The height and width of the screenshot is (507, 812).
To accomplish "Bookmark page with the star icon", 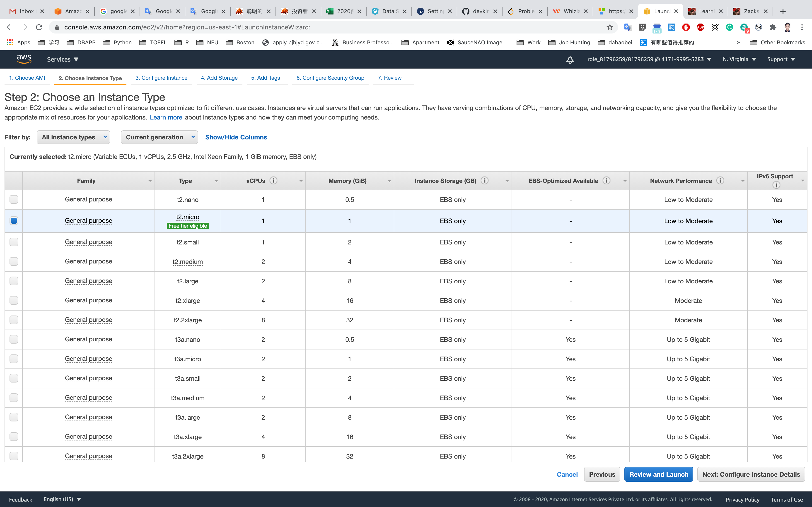I will pos(610,27).
